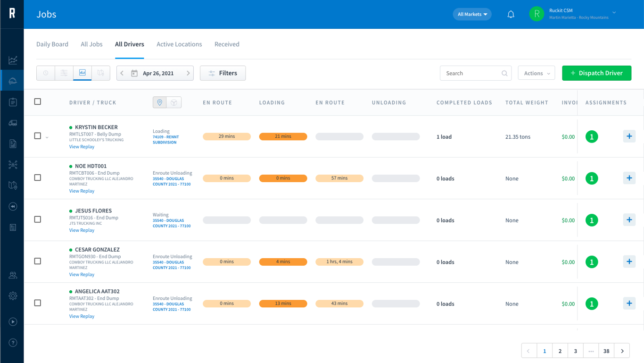Tick the select-all drivers checkbox
Screen dimensions: 644x363
[38, 101]
